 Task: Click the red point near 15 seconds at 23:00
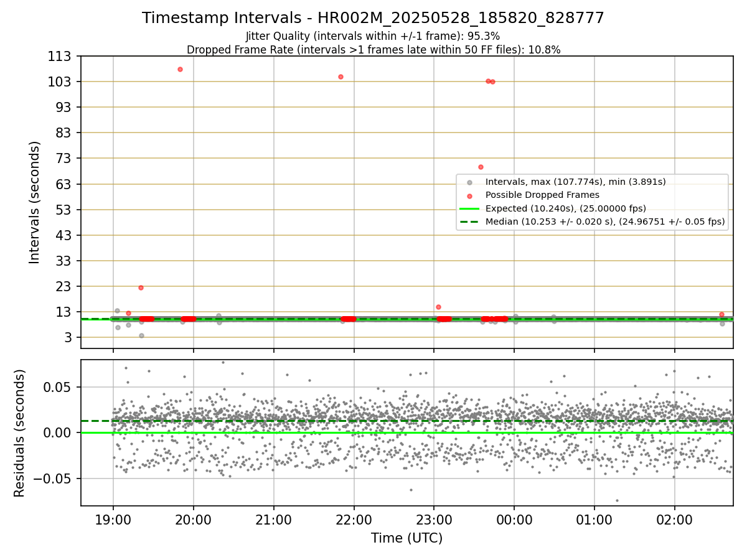point(438,307)
